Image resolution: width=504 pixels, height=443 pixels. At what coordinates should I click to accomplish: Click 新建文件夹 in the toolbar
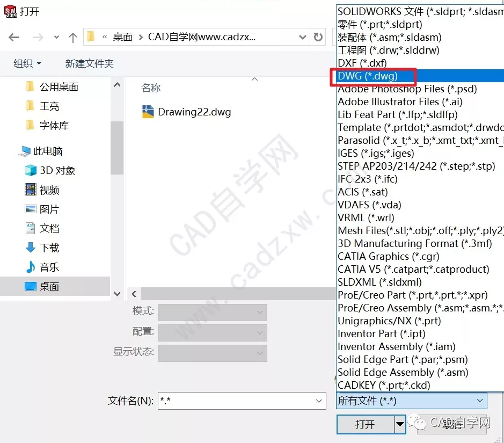click(90, 64)
